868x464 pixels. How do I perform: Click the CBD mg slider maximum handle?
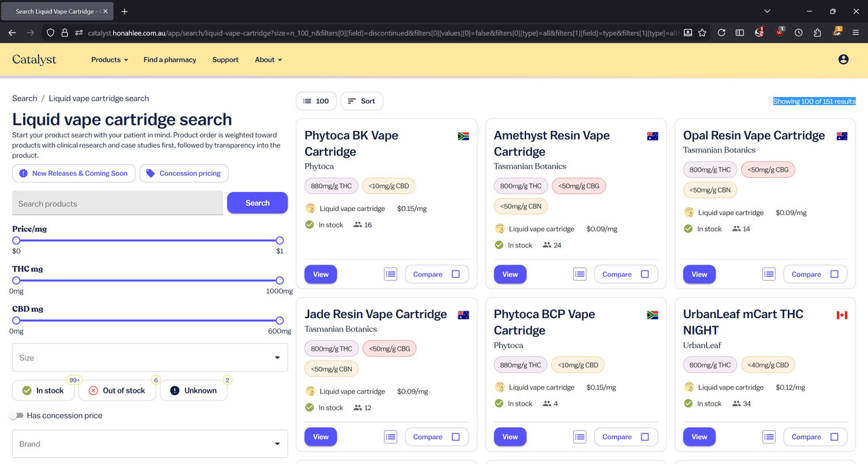(279, 320)
